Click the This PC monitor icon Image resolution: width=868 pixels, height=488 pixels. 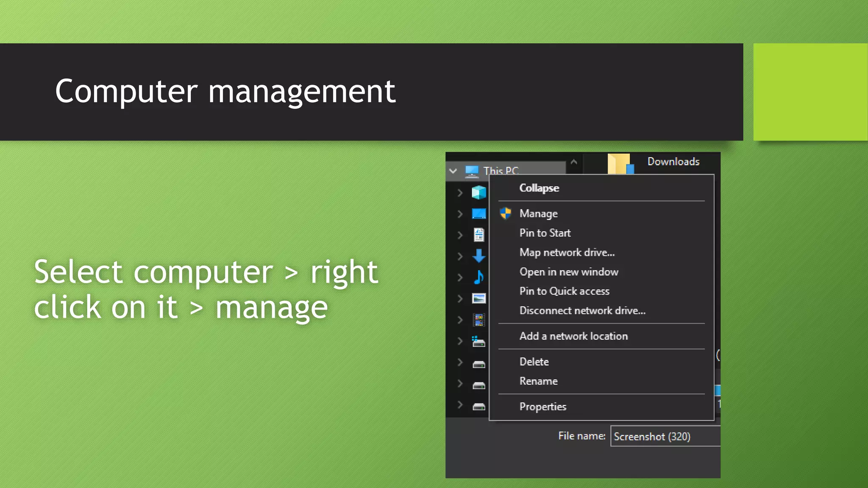472,171
